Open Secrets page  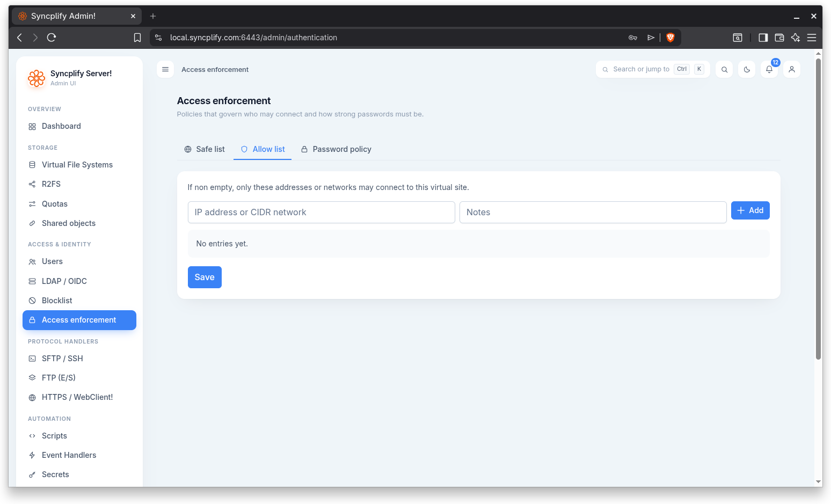pyautogui.click(x=79, y=474)
